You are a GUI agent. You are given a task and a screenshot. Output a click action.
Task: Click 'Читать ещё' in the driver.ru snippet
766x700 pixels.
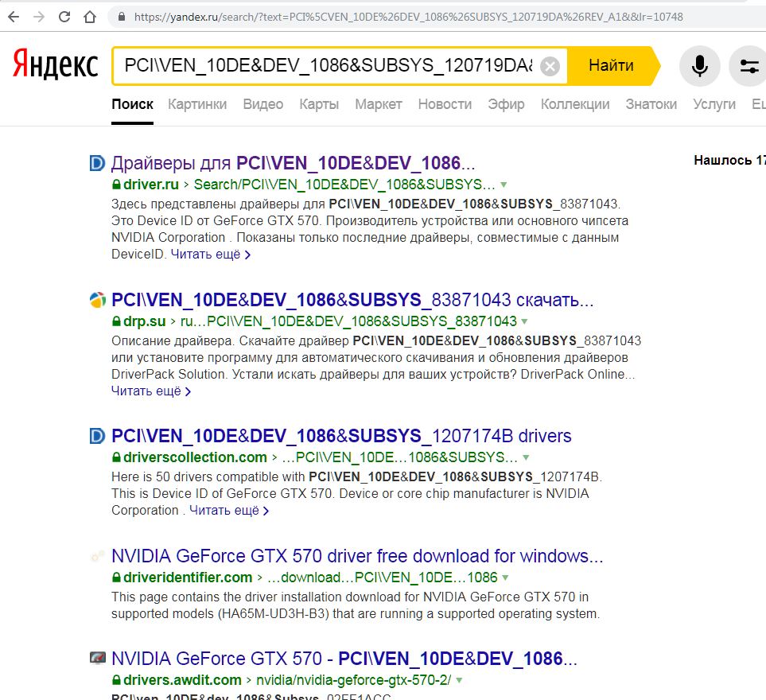[x=211, y=255]
